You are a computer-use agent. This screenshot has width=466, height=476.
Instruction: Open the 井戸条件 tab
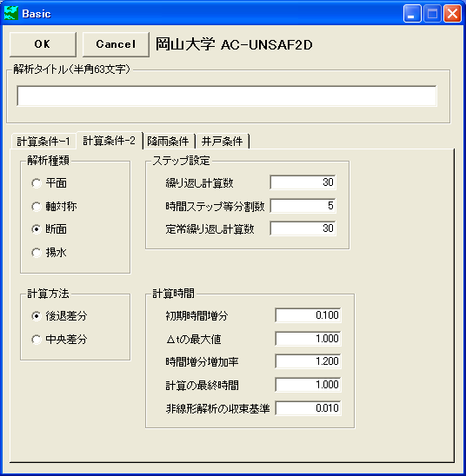pyautogui.click(x=223, y=142)
